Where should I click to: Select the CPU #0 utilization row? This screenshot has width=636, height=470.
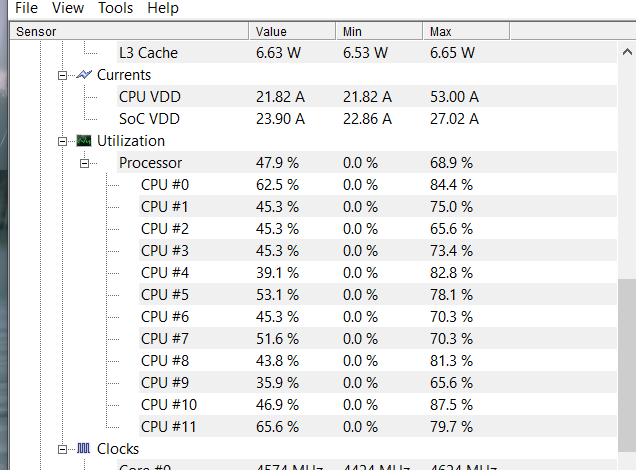(164, 185)
